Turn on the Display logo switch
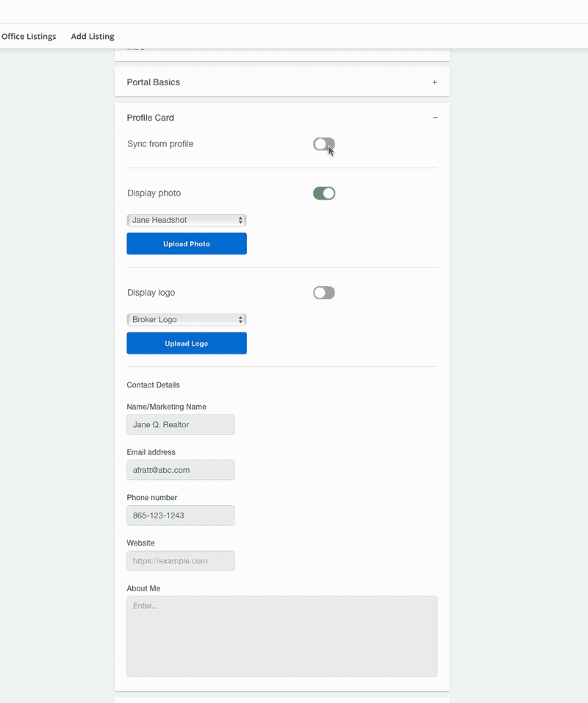The image size is (588, 703). pos(323,293)
